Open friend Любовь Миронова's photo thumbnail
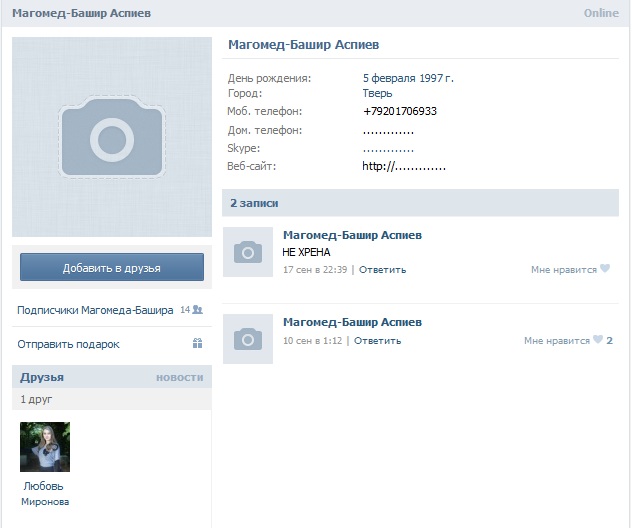Screen dimensions: 632x528 click(x=45, y=447)
